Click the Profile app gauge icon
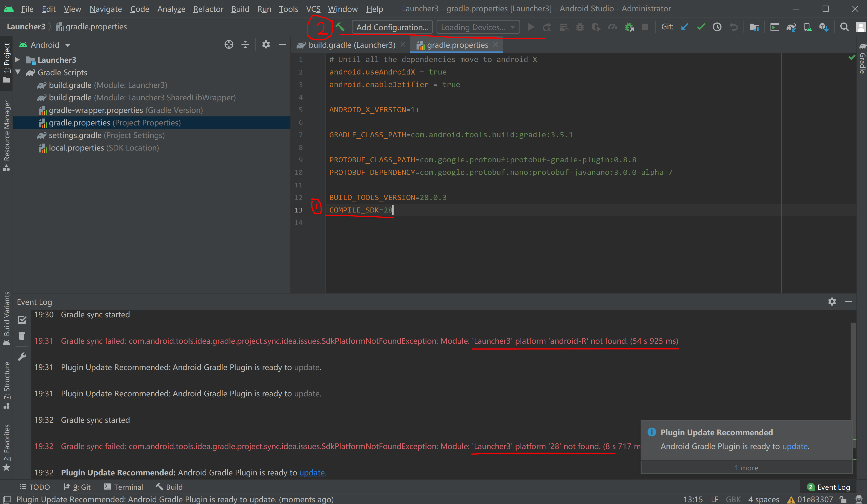 point(612,27)
